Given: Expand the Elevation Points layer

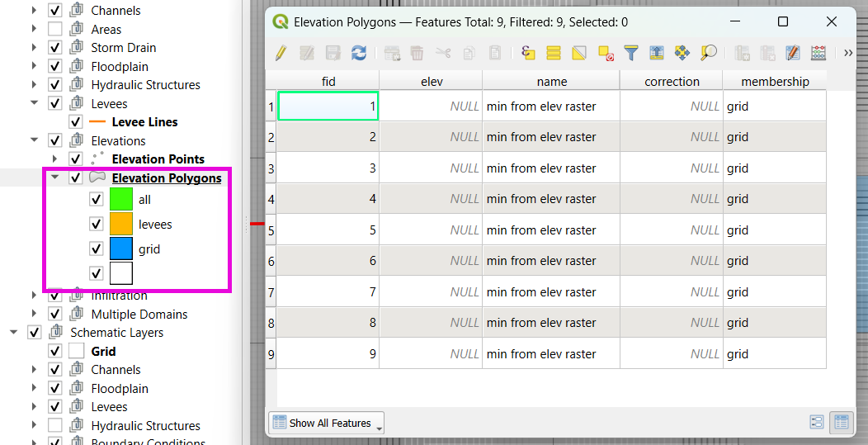Looking at the screenshot, I should (x=55, y=159).
